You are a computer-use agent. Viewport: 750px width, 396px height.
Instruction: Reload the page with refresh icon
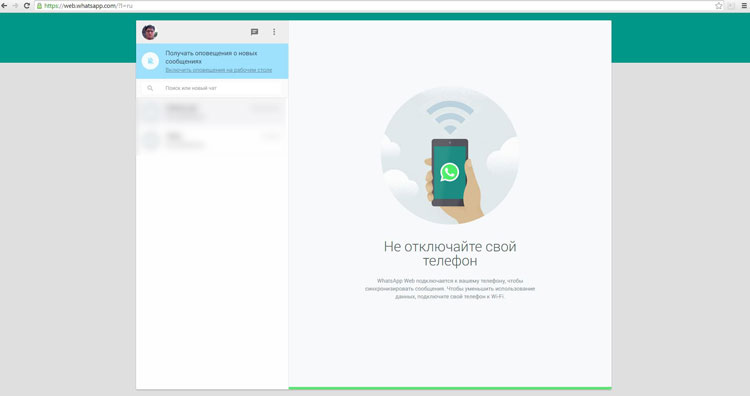[x=27, y=6]
